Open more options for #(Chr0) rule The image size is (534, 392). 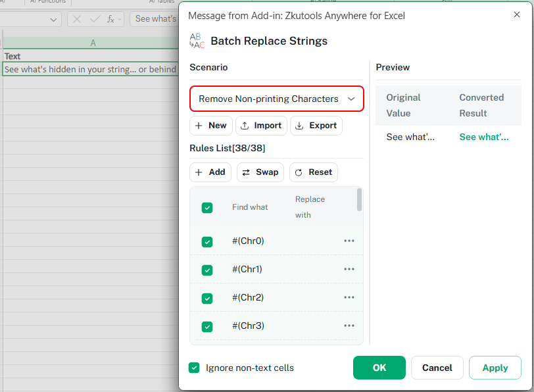coord(349,241)
